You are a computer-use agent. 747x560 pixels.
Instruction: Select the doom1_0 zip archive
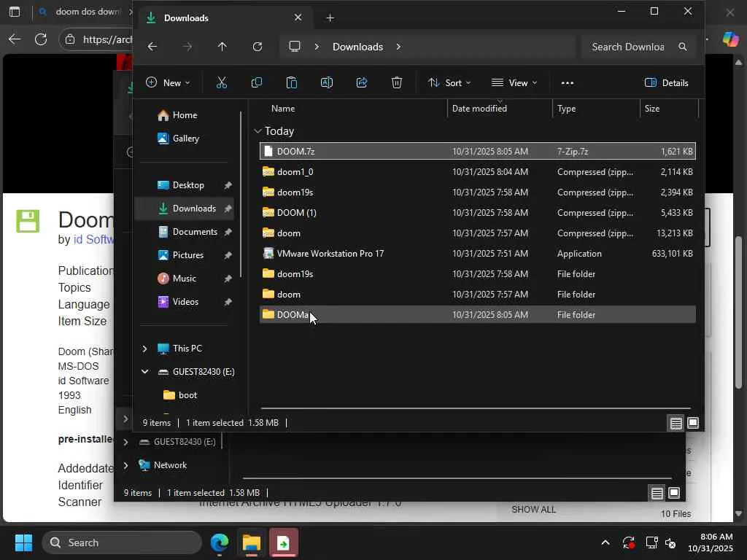tap(478, 172)
